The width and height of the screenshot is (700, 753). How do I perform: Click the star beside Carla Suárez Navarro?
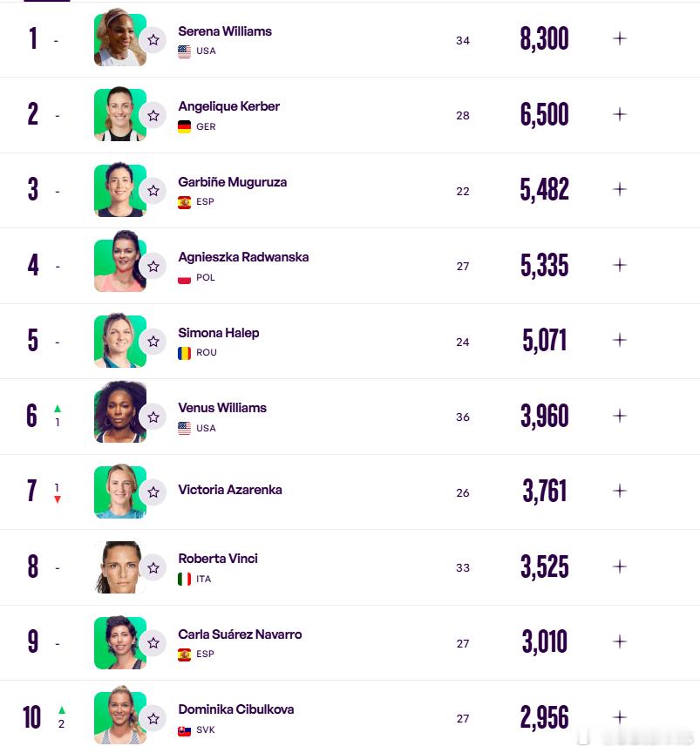tap(153, 643)
